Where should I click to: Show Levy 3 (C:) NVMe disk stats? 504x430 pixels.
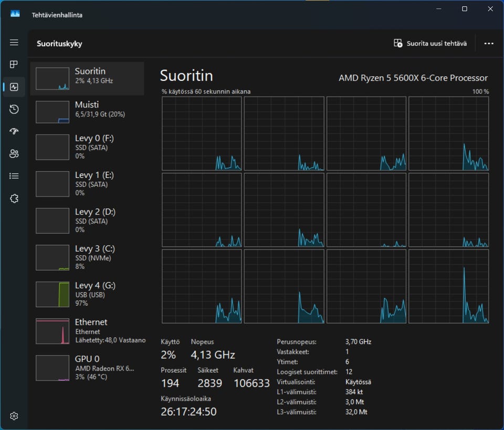(x=87, y=257)
